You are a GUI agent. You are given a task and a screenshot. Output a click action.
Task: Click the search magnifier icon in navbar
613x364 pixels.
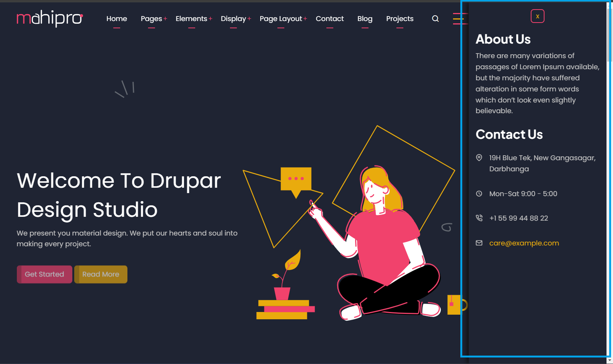(x=435, y=19)
